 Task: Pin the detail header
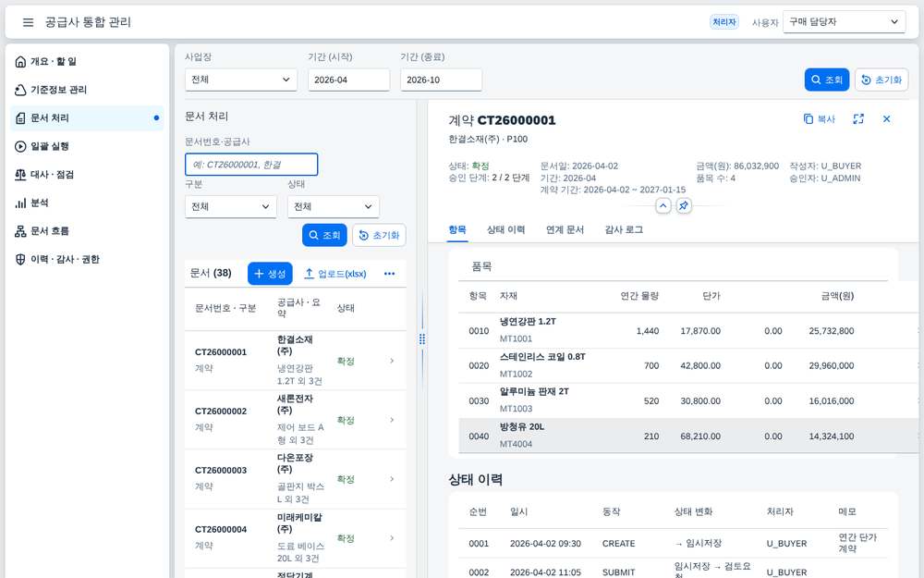(x=684, y=206)
